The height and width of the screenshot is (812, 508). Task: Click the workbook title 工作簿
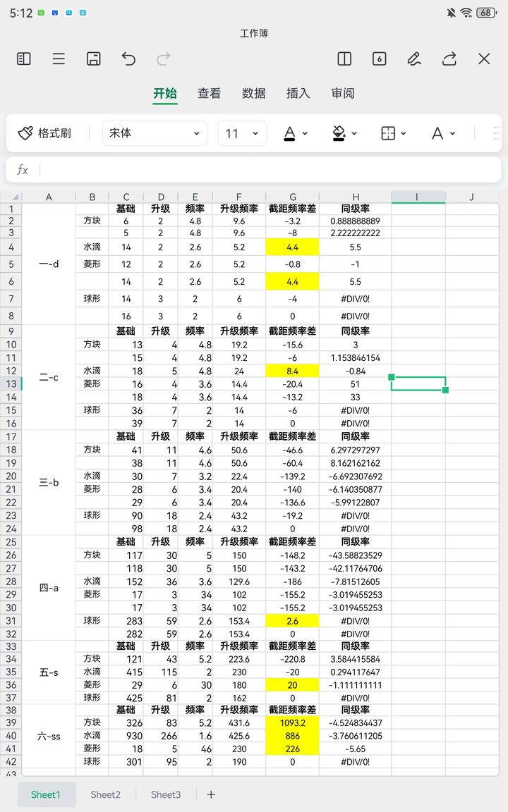(x=254, y=34)
